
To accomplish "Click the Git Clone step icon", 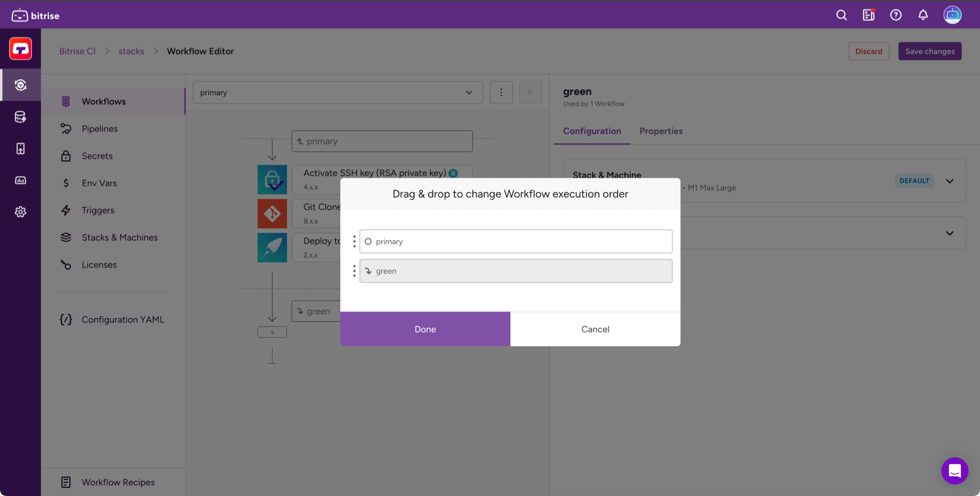I will coord(272,214).
